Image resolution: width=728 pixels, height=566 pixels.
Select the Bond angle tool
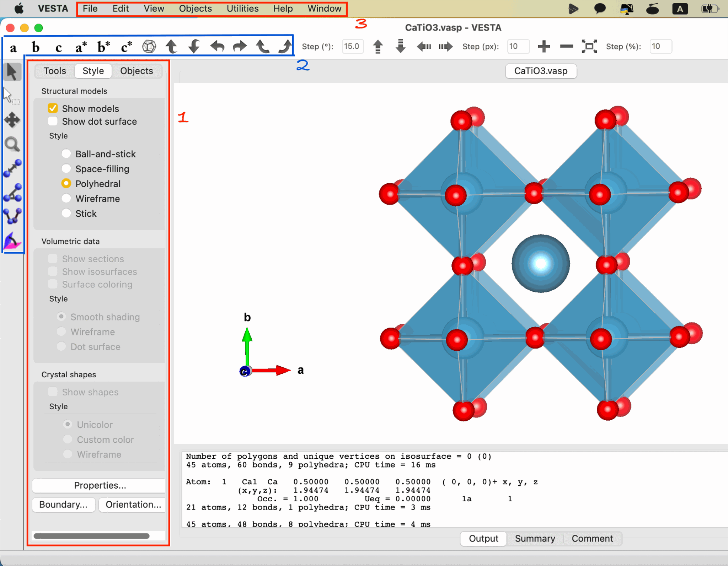tap(12, 193)
